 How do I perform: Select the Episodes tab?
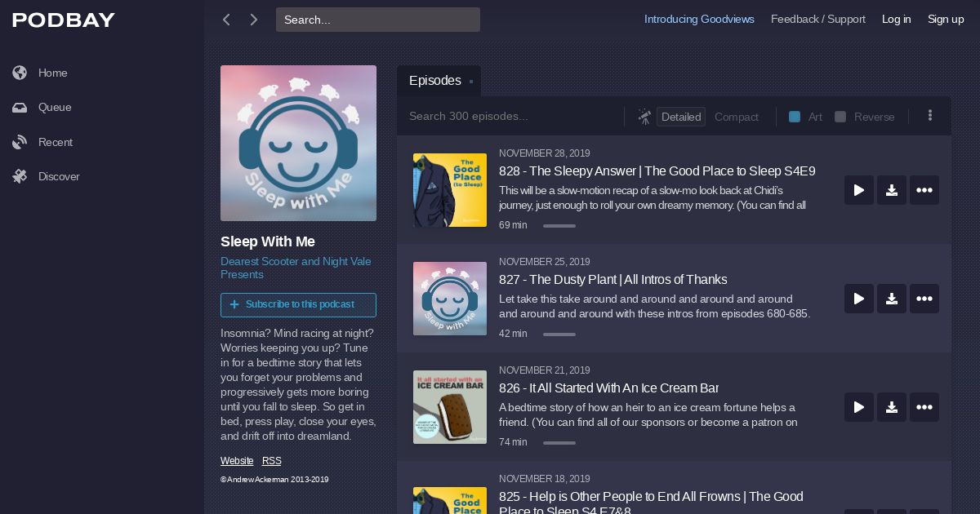coord(439,81)
